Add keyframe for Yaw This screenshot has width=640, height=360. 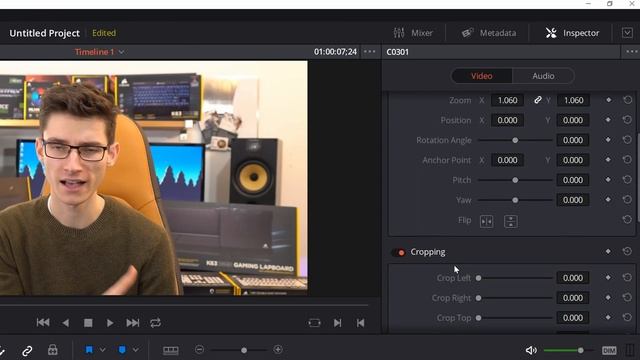(x=608, y=200)
